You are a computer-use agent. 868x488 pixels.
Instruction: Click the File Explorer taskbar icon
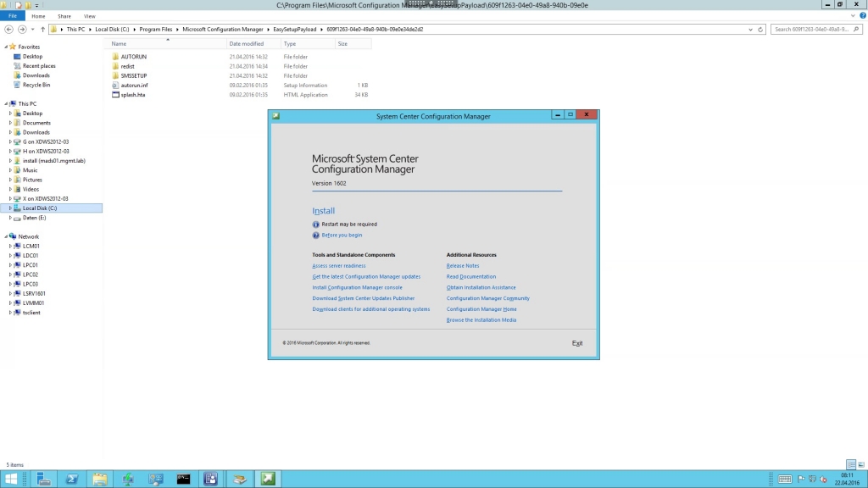[x=100, y=480]
